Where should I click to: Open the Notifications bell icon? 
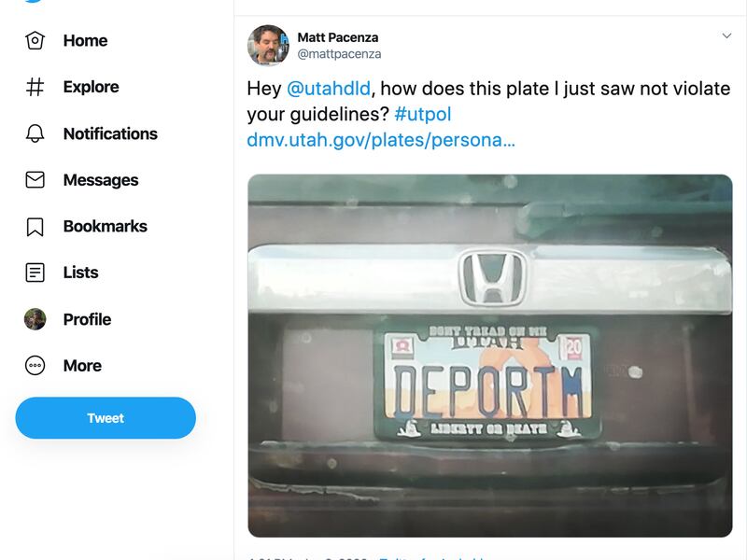click(35, 133)
